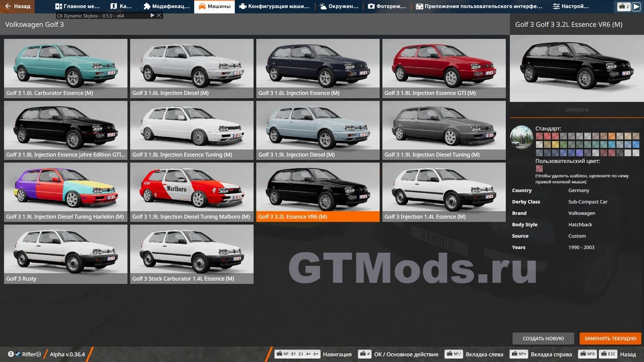This screenshot has width=644, height=362.
Task: Choose the green standard color swatch
Action: click(x=563, y=144)
